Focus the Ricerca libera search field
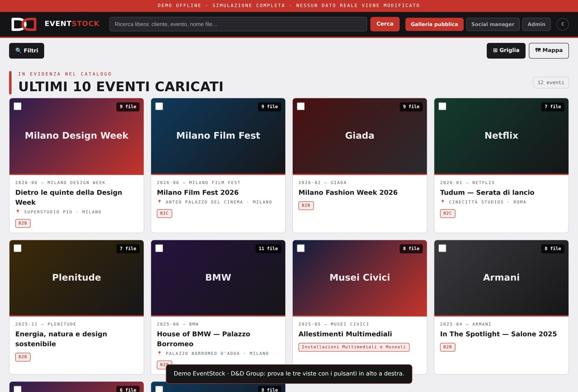 (238, 24)
